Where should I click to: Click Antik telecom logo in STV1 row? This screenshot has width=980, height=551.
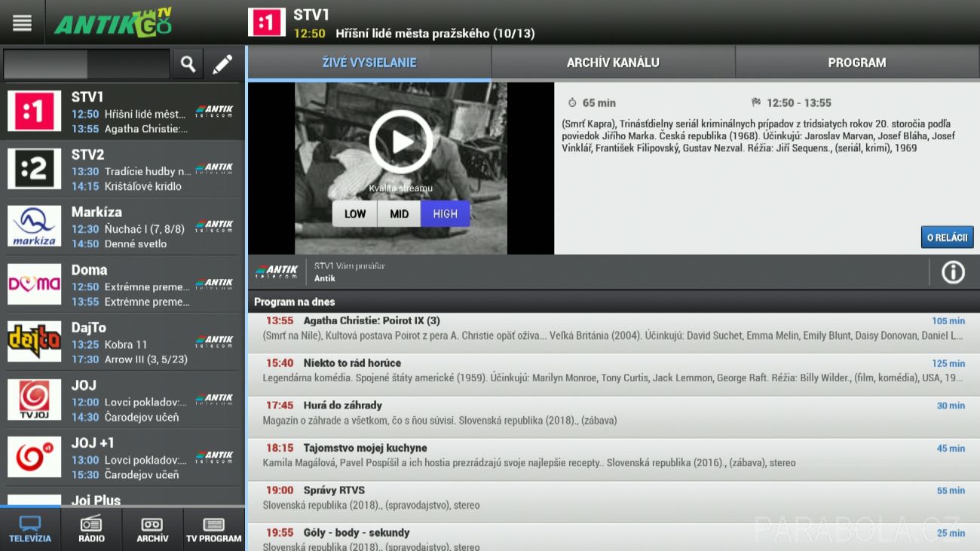(215, 112)
